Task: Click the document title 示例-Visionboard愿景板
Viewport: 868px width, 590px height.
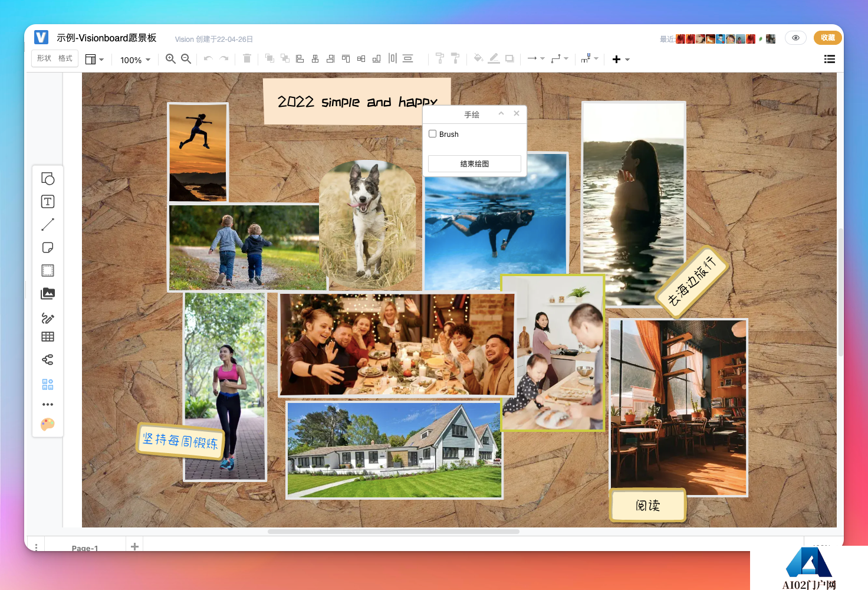Action: pyautogui.click(x=107, y=38)
